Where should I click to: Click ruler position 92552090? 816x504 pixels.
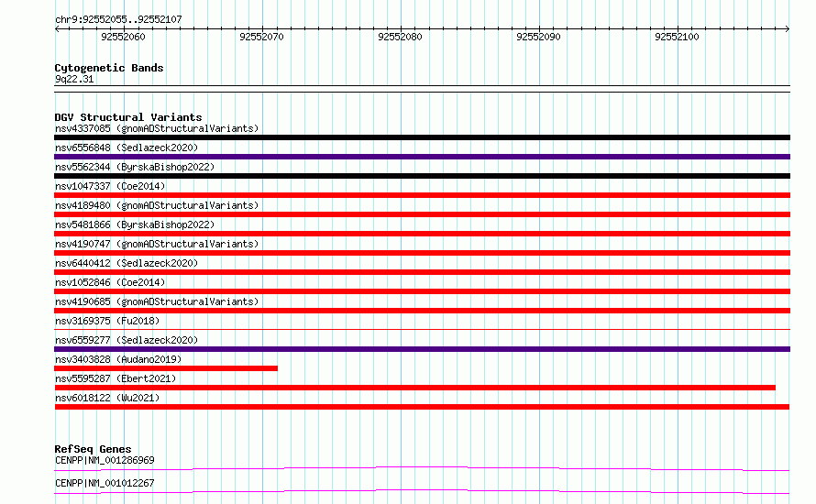click(x=538, y=37)
